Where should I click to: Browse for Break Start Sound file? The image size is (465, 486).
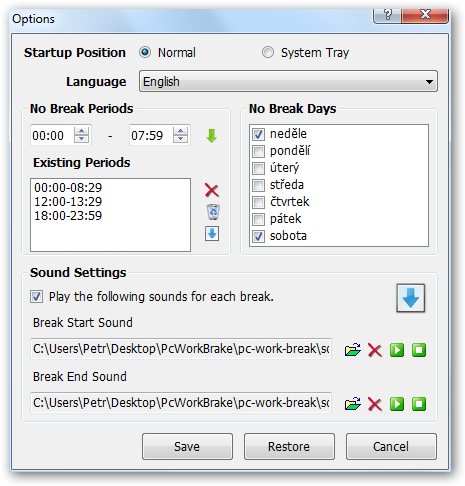pos(353,350)
